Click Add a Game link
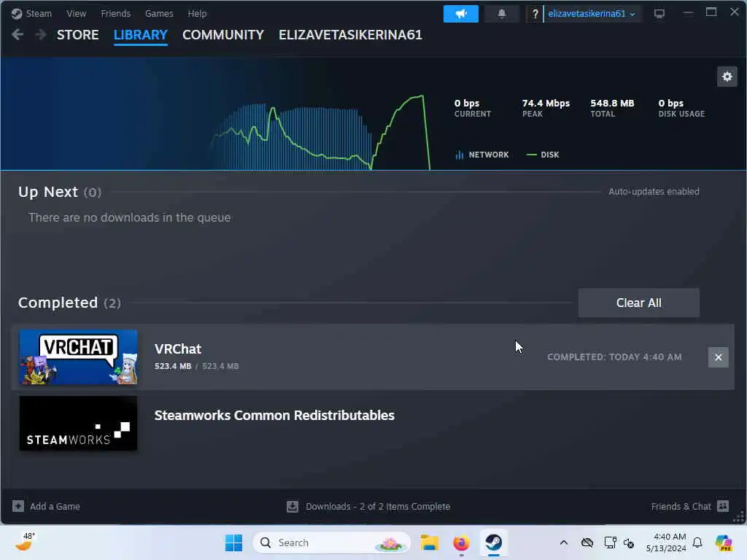 tap(55, 506)
